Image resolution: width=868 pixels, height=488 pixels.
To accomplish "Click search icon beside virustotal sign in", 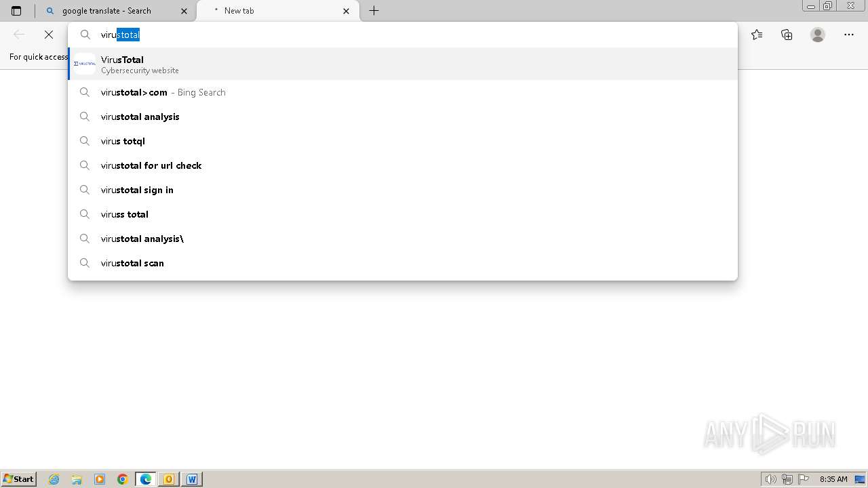I will (x=85, y=190).
